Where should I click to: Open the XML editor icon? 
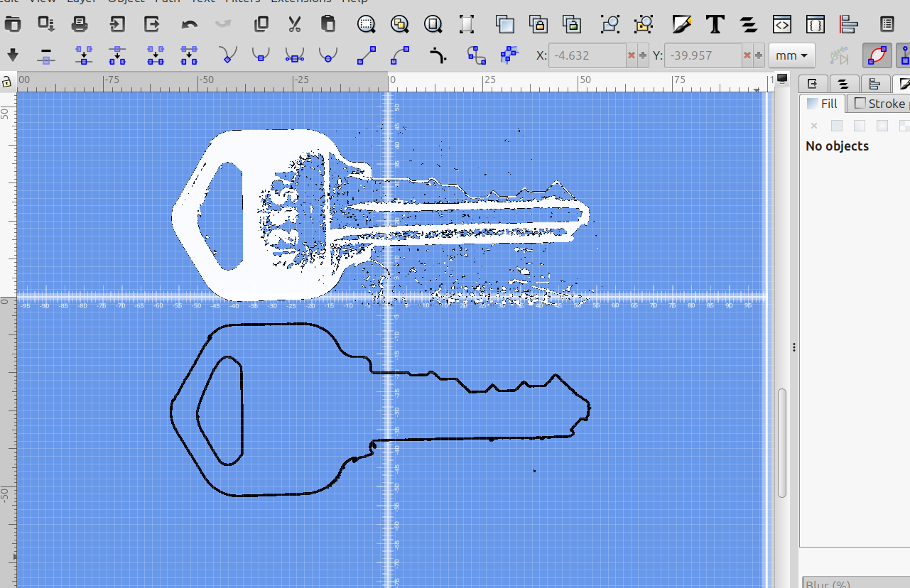click(x=782, y=25)
